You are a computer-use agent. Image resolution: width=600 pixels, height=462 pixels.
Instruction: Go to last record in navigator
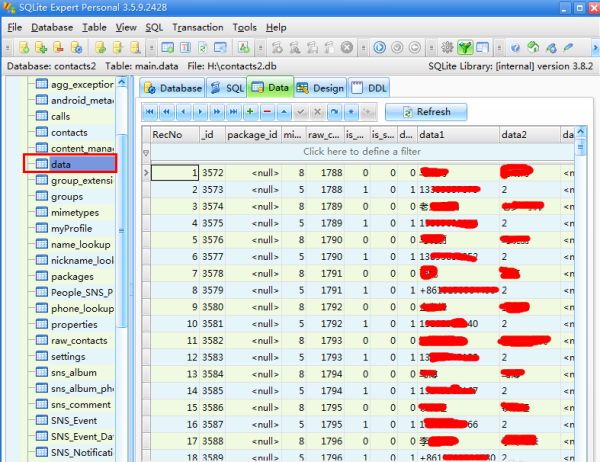tap(233, 112)
